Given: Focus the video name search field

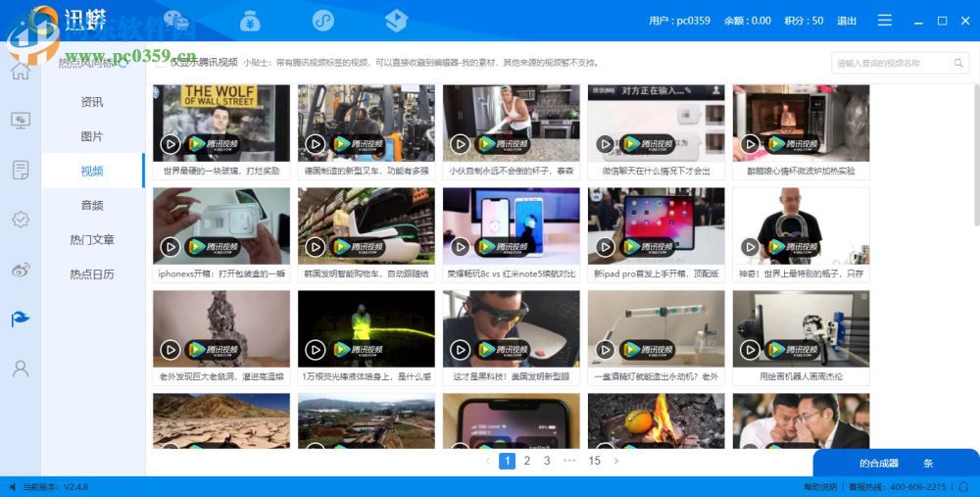Looking at the screenshot, I should coord(900,63).
